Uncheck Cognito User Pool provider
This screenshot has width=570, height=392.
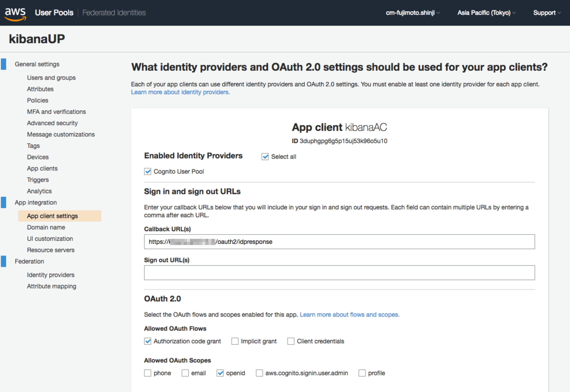(148, 172)
